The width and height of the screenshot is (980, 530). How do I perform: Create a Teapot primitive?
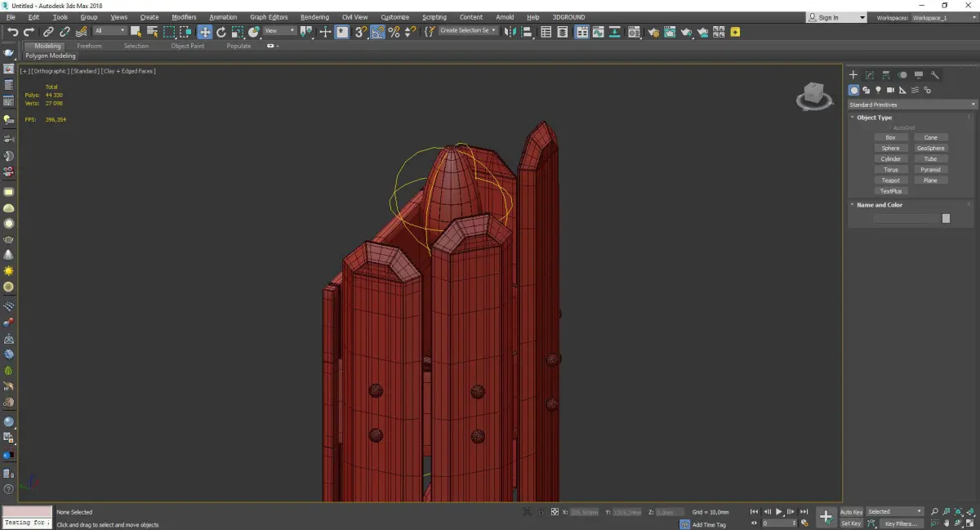[x=890, y=180]
